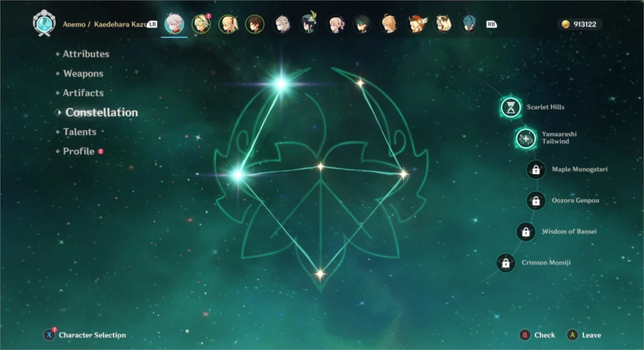Screen dimensions: 644x350
Task: Switch to the Xiao portrait
Action: pos(362,24)
